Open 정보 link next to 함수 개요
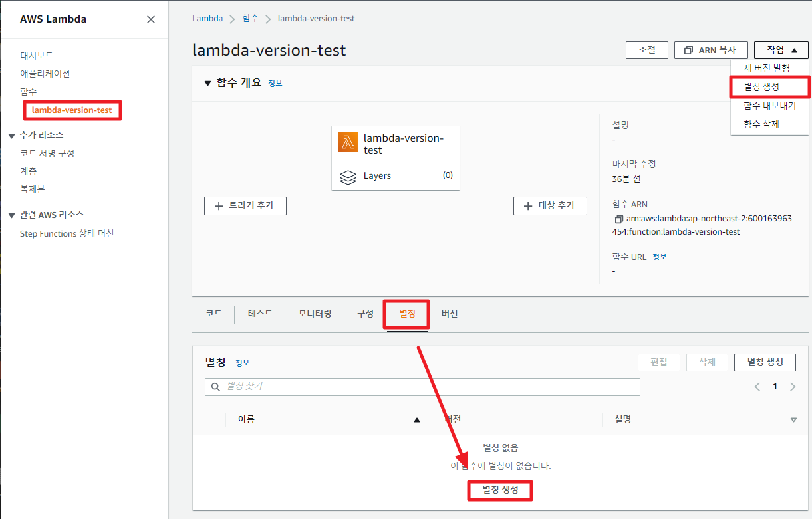 (275, 84)
